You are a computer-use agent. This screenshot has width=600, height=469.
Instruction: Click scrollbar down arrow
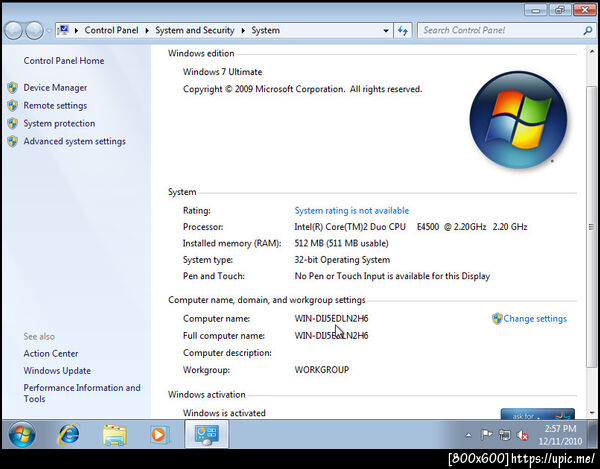[x=592, y=413]
